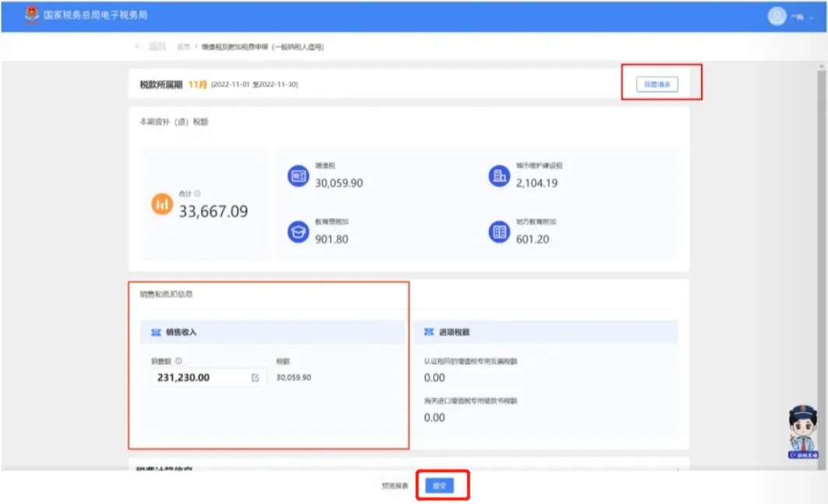Click the 增值税 (VAT) icon

coord(298,176)
